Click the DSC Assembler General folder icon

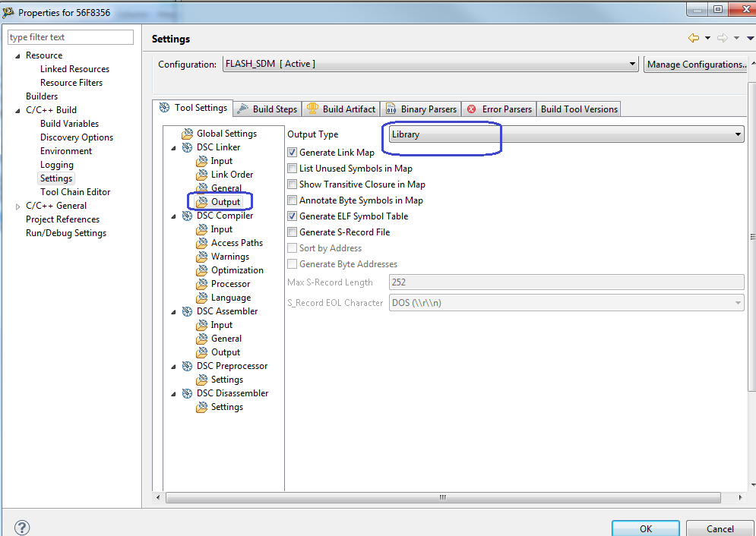[x=201, y=339]
